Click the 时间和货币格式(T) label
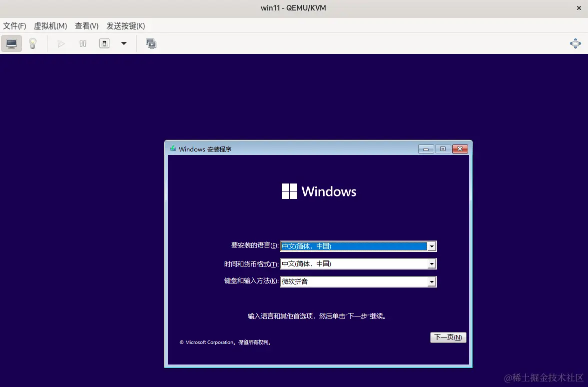This screenshot has height=387, width=588. pos(251,264)
